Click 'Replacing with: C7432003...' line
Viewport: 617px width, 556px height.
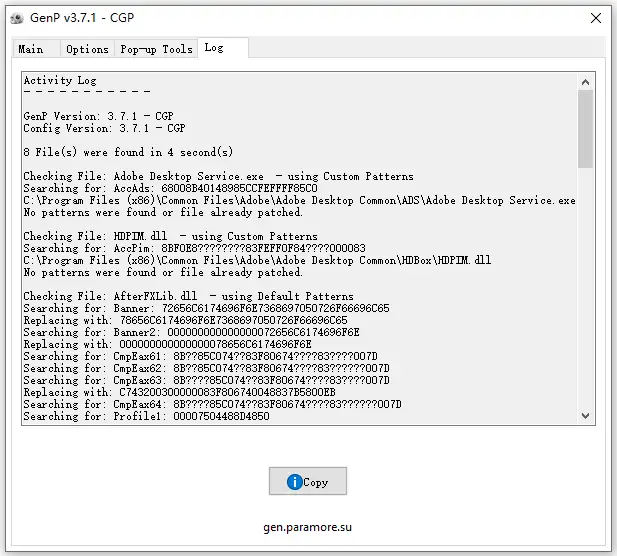(179, 392)
